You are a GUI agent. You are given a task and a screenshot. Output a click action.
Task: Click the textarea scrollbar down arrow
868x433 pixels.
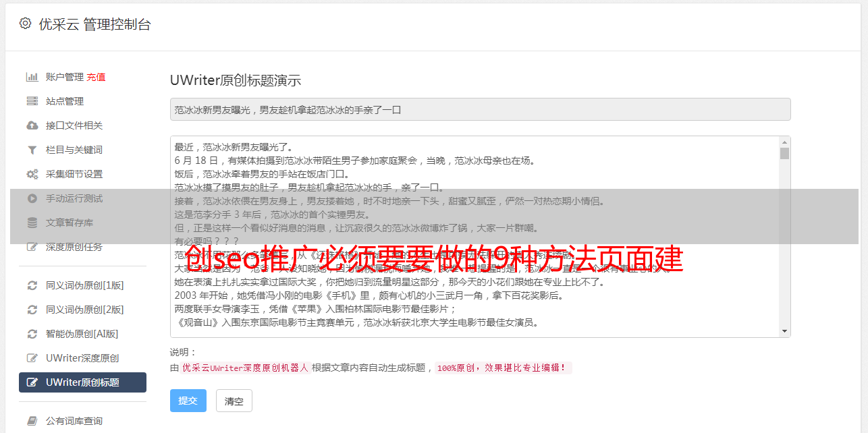[x=784, y=331]
